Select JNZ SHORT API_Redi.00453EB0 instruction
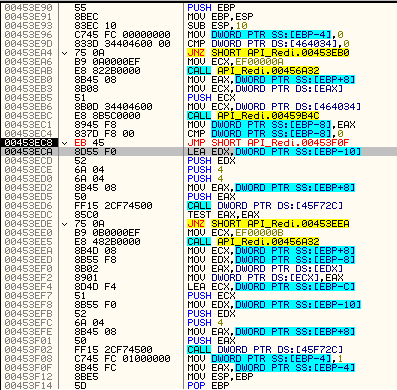 (x=268, y=52)
